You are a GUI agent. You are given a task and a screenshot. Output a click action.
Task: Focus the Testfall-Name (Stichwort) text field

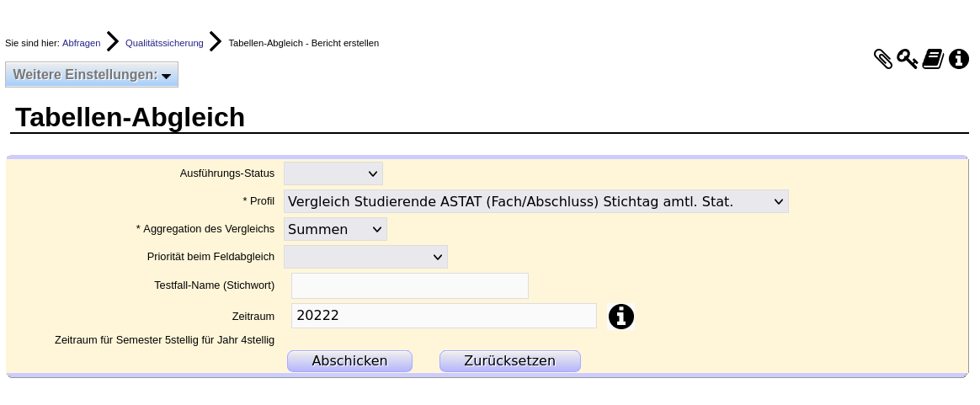(410, 285)
